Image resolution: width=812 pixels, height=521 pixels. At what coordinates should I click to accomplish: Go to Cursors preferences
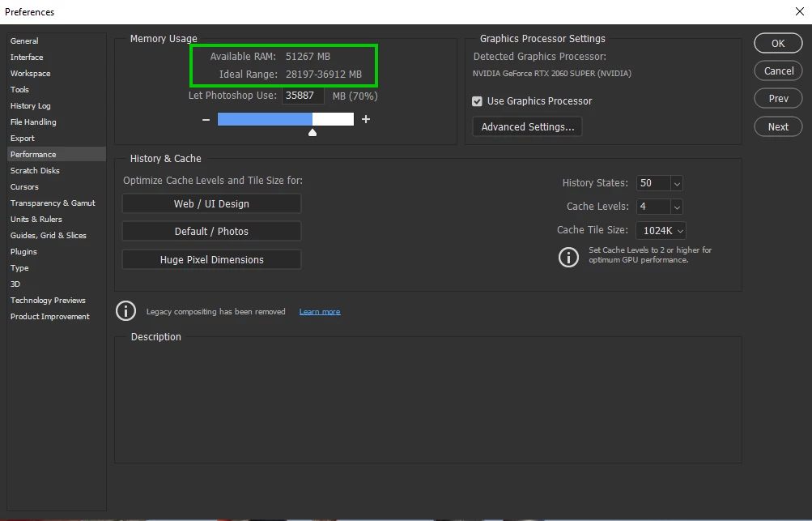click(24, 186)
